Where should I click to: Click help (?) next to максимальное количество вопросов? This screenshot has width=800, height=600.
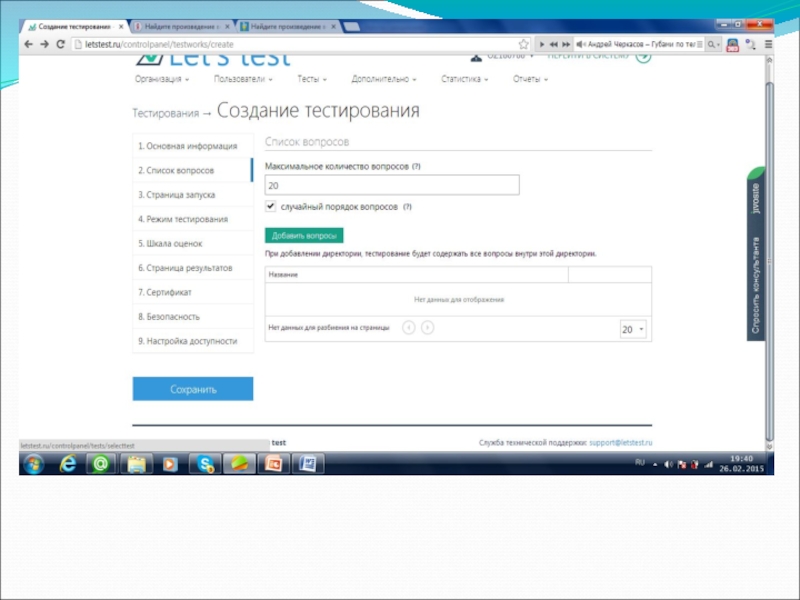tap(416, 166)
